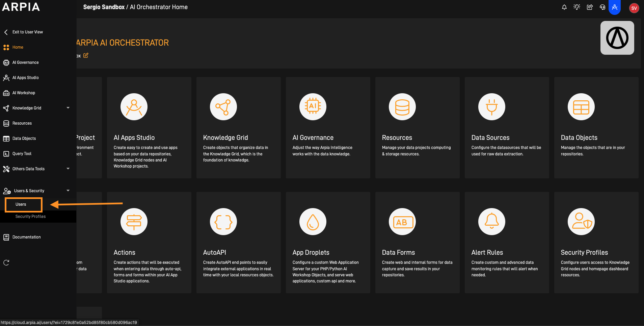Open the notifications bell in top bar
The image size is (644, 326).
click(x=564, y=7)
